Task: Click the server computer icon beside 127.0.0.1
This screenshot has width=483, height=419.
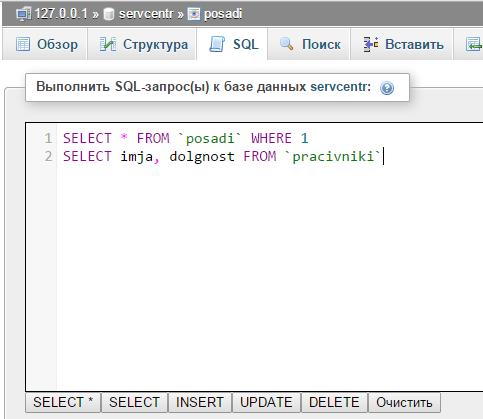Action: pyautogui.click(x=24, y=14)
